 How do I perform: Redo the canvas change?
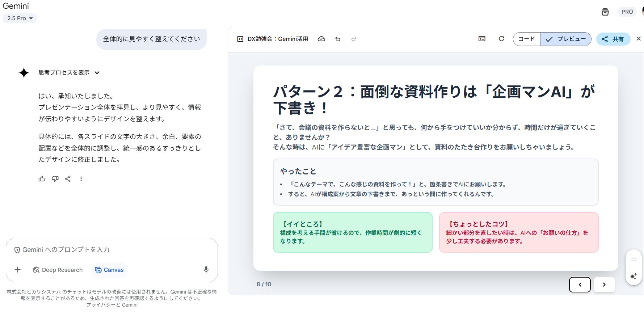pyautogui.click(x=354, y=39)
